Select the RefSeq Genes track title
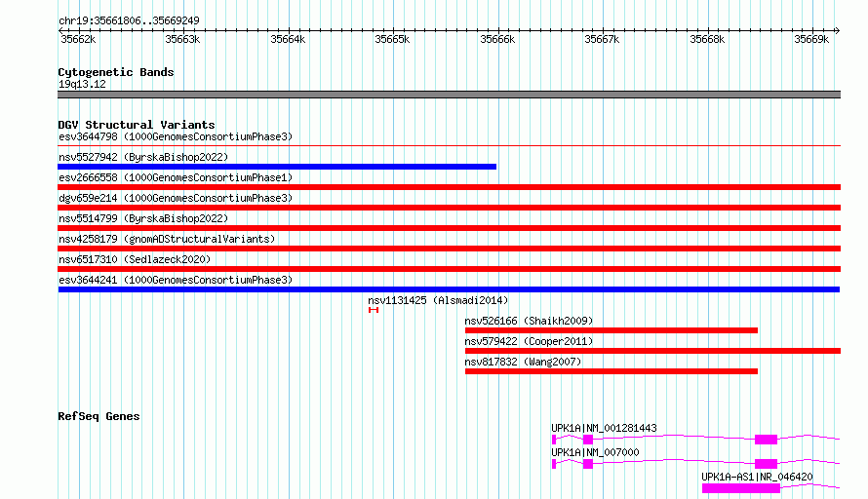Image resolution: width=868 pixels, height=499 pixels. click(x=99, y=416)
